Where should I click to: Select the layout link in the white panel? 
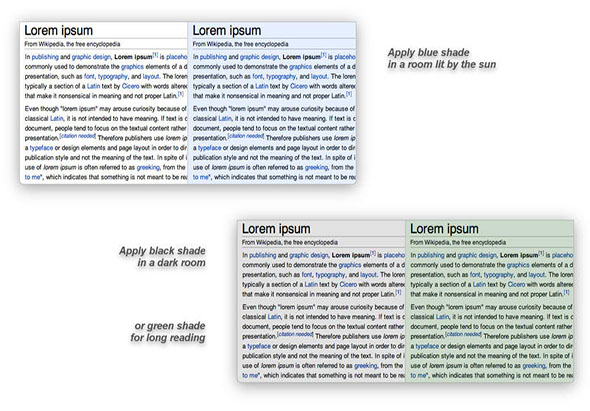point(151,76)
